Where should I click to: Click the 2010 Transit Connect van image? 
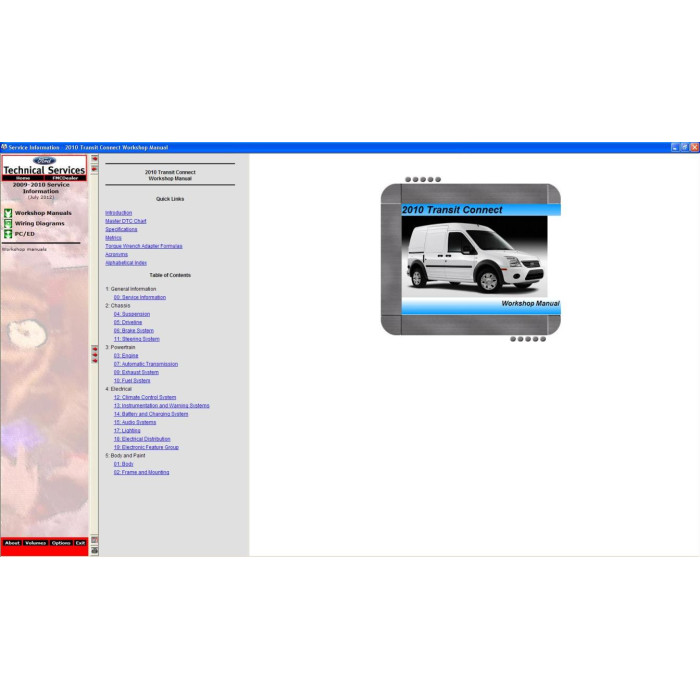click(x=474, y=256)
